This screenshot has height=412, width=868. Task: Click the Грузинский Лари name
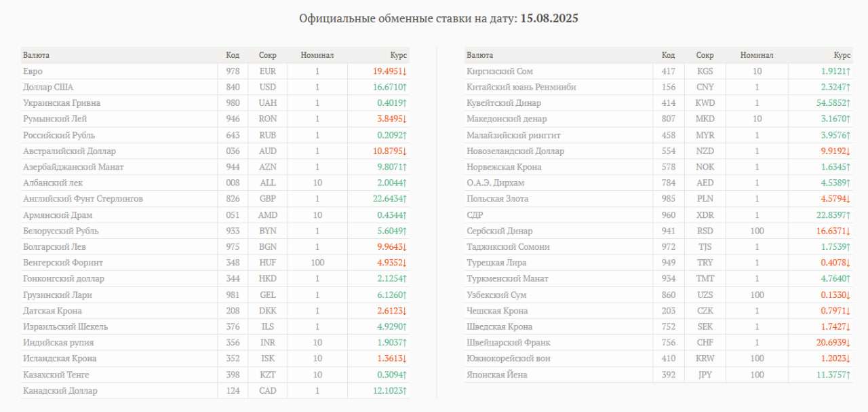[58, 295]
